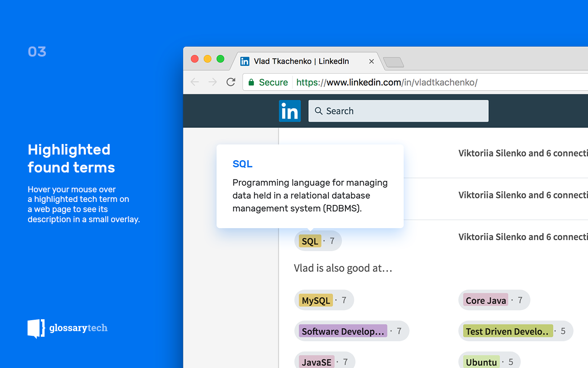
Task: Click the browser back arrow
Action: [x=195, y=82]
